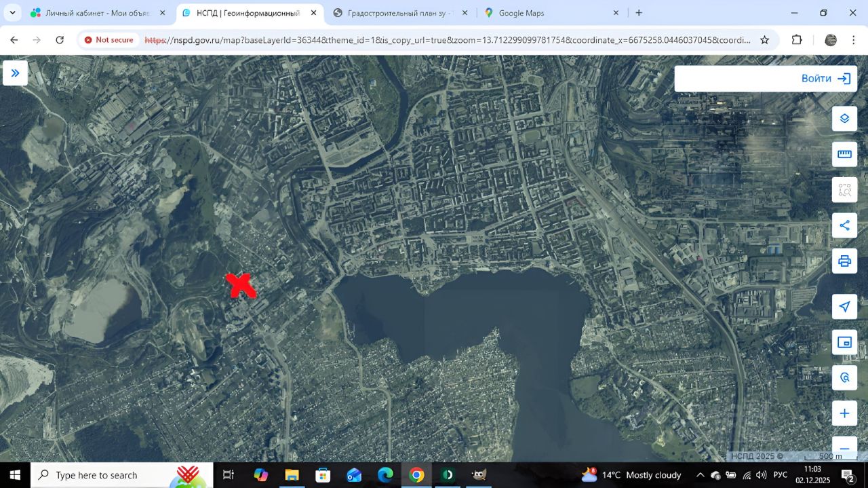Open the Chrome tab search dropdown
Viewport: 868px width, 488px height.
coord(12,13)
